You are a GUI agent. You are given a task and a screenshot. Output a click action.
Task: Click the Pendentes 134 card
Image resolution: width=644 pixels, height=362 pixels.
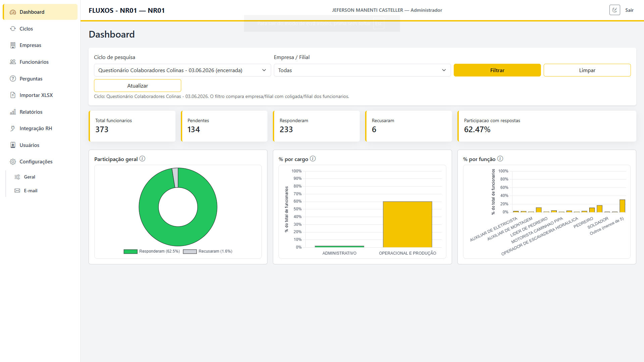(224, 126)
